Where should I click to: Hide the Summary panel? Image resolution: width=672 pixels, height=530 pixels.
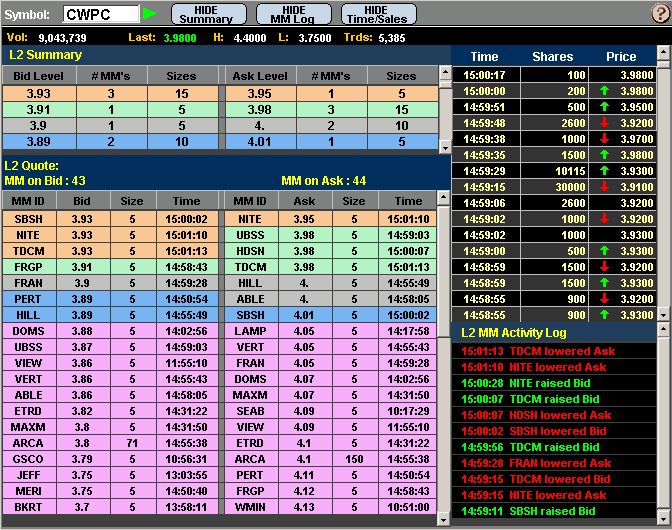(x=206, y=14)
